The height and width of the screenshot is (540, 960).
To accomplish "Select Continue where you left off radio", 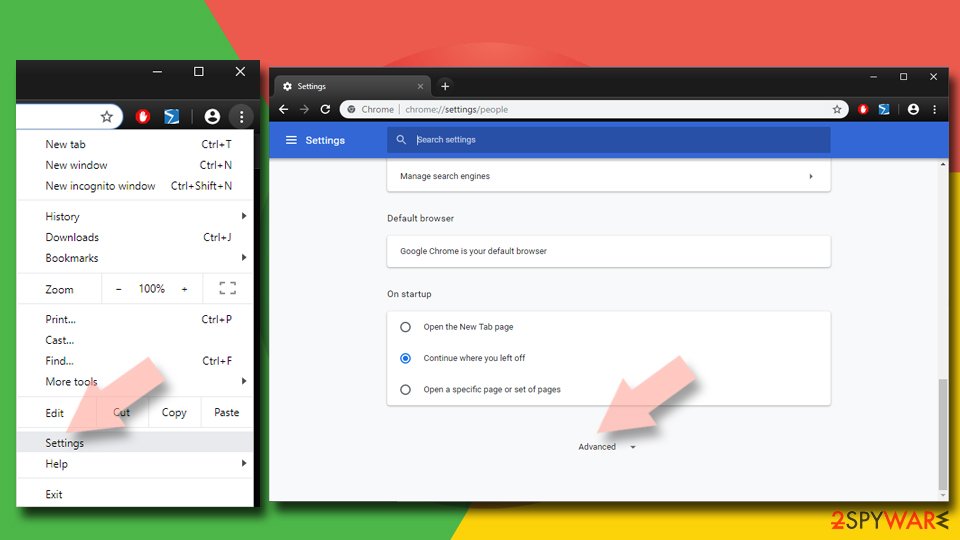I will tap(405, 358).
